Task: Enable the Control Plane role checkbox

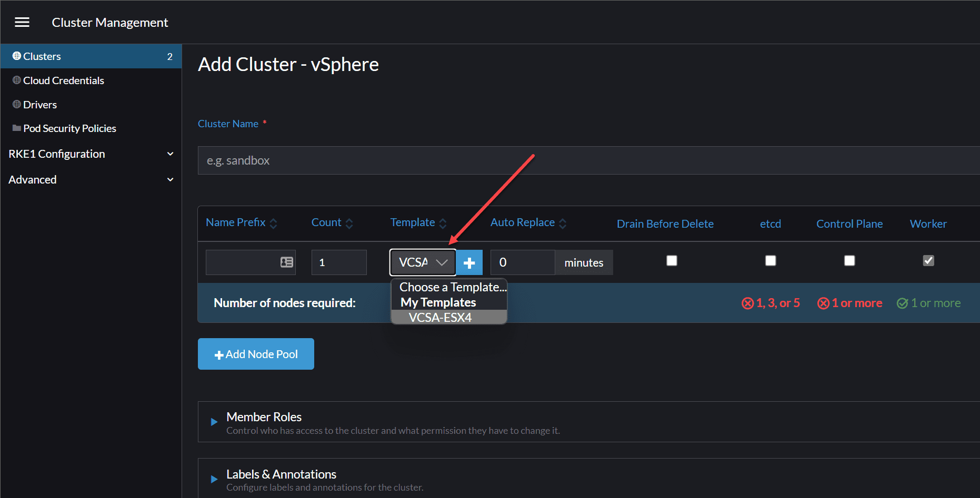Action: (849, 261)
